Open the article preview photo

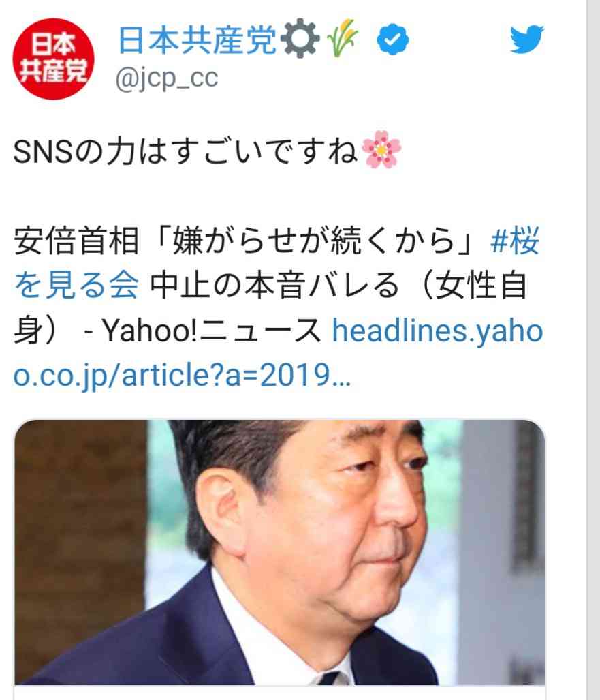(280, 552)
